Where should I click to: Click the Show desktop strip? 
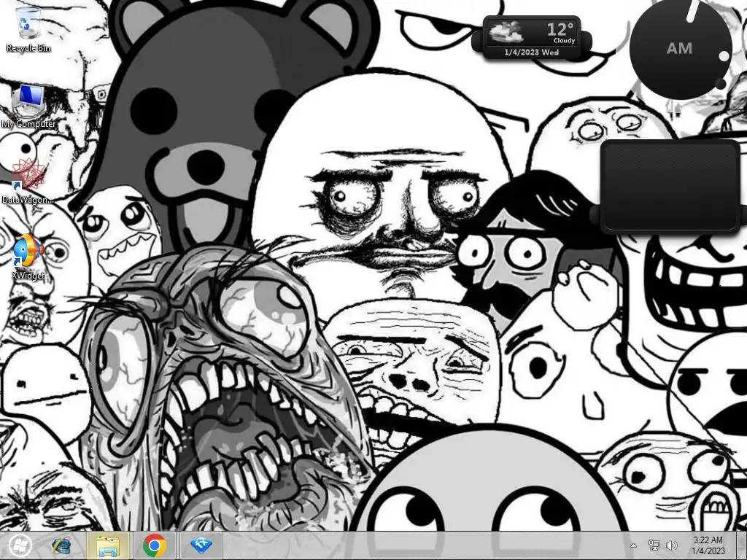(x=741, y=545)
